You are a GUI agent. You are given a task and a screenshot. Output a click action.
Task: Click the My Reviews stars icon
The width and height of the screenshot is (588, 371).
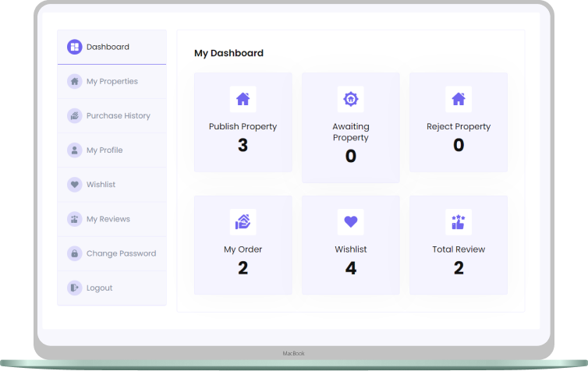tap(75, 219)
